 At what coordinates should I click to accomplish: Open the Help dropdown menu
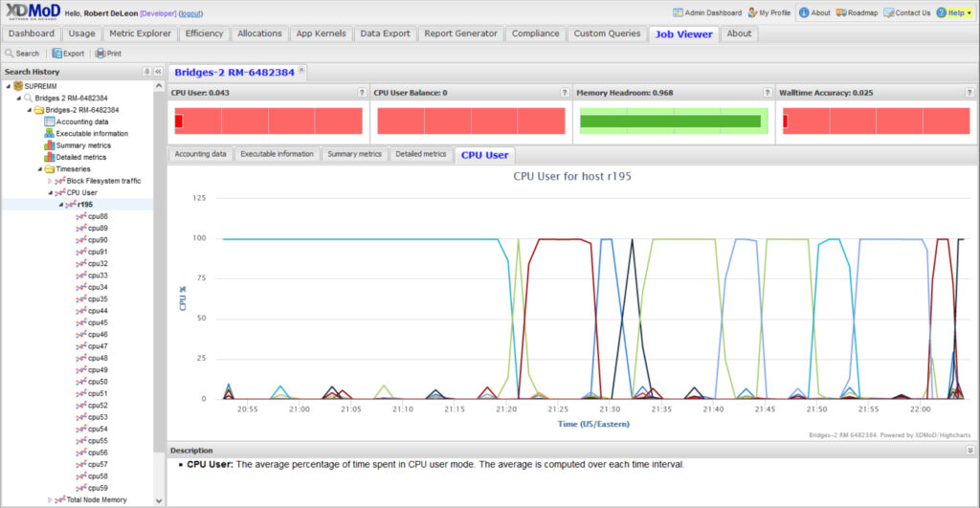point(954,12)
